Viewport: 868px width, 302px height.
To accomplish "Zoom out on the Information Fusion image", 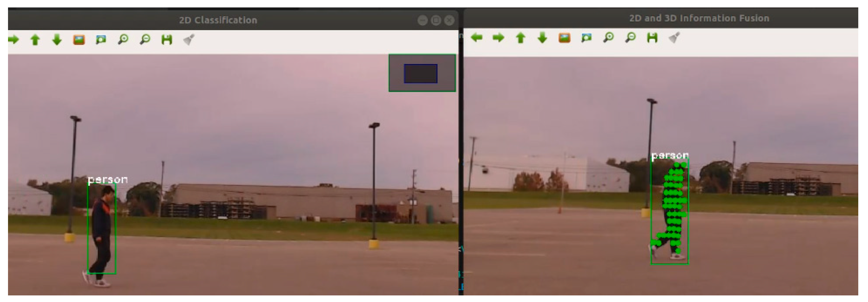I will click(630, 37).
